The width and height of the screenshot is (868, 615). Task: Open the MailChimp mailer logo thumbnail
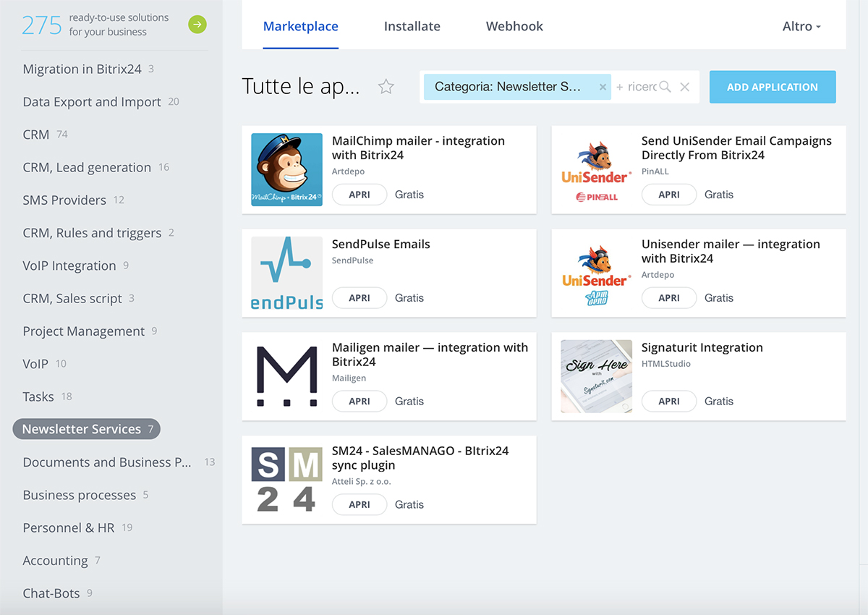tap(286, 169)
